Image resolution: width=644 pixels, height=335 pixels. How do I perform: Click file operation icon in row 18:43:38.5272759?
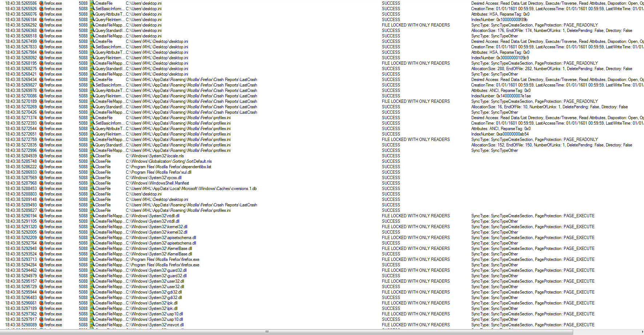pyautogui.click(x=92, y=140)
